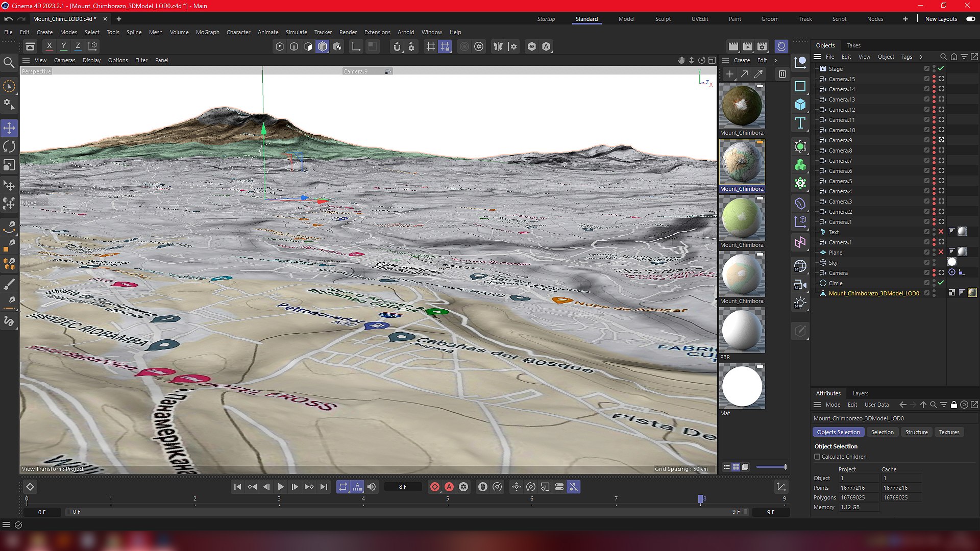Open viewport Display menu
Viewport: 980px width, 551px height.
tap(92, 60)
